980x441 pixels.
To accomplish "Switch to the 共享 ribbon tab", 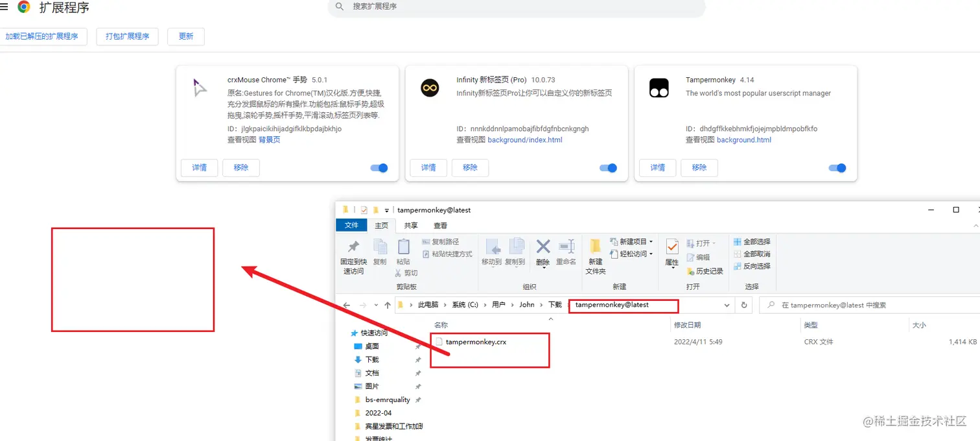I will [411, 226].
